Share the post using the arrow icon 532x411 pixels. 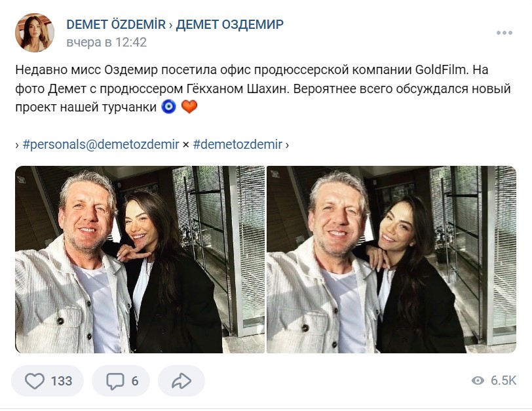tap(181, 381)
